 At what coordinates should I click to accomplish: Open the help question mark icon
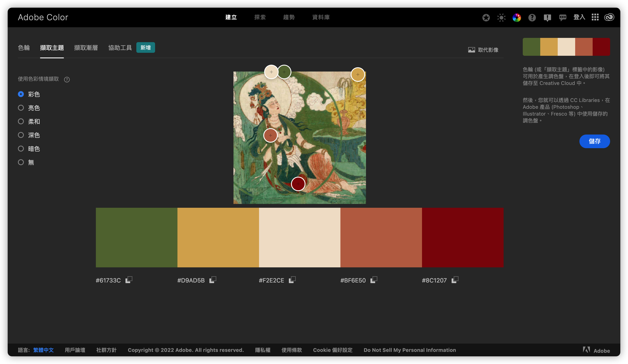tap(532, 17)
